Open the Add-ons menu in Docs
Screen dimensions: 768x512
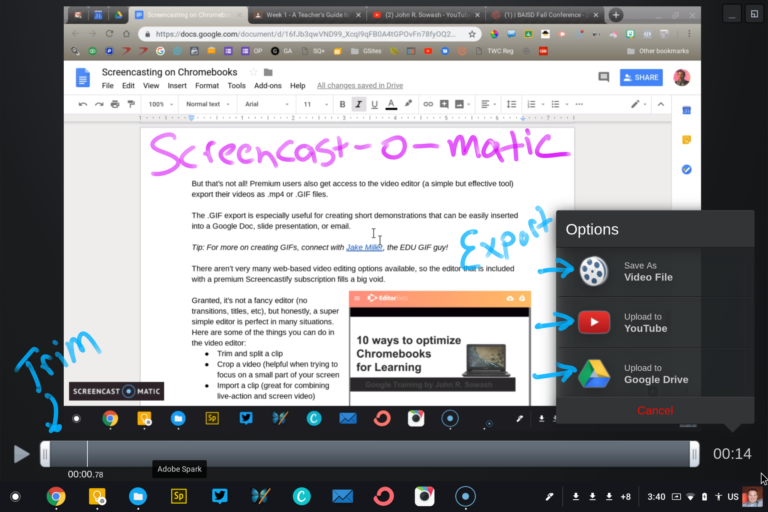(267, 86)
